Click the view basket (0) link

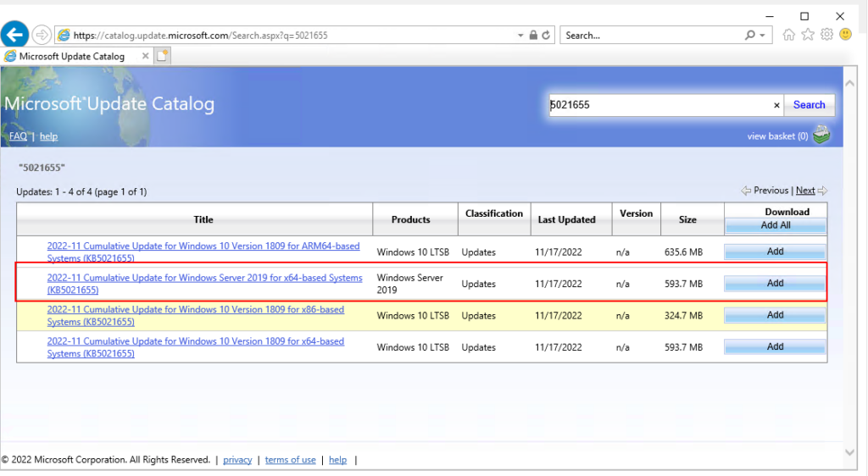coord(777,136)
